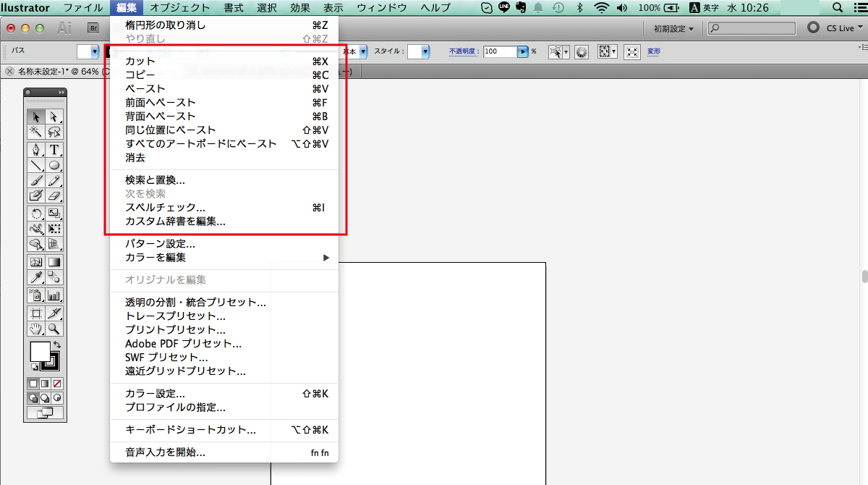Choose カラー設定... menu item
Viewport: 868px width, 485px height.
[224, 394]
